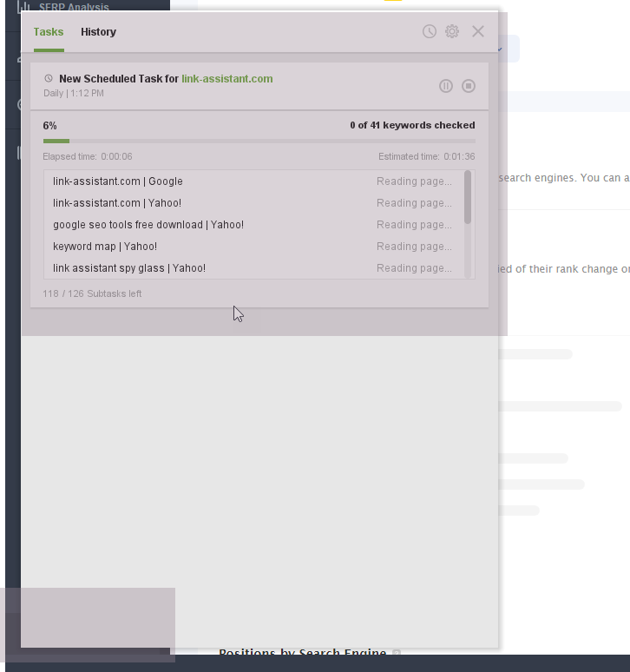Click the Estimated time 0:01:36 value
Viewport: 630px width, 672px height.
pos(459,156)
